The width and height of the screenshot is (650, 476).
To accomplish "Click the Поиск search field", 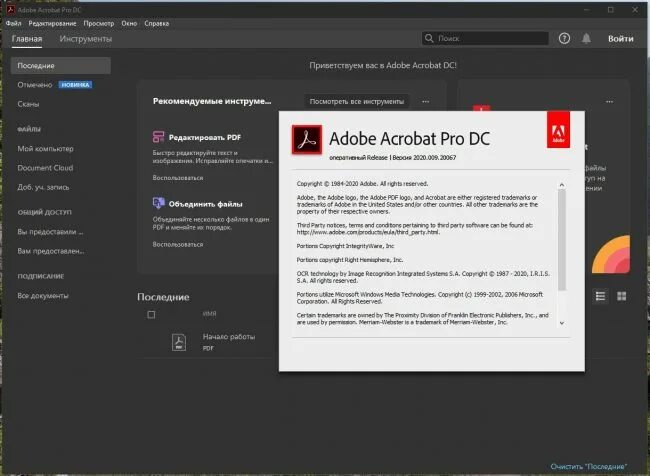I will (x=485, y=38).
